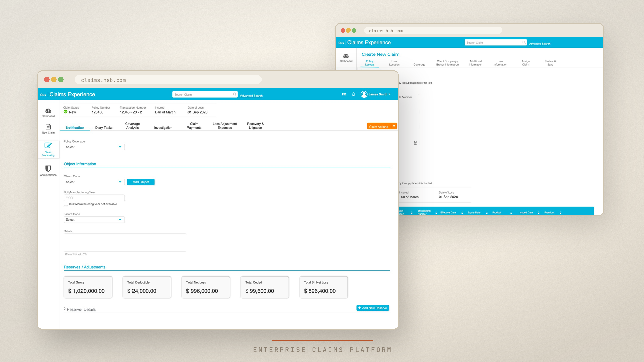Open Advanced Search in back window
The width and height of the screenshot is (644, 362).
tap(540, 44)
